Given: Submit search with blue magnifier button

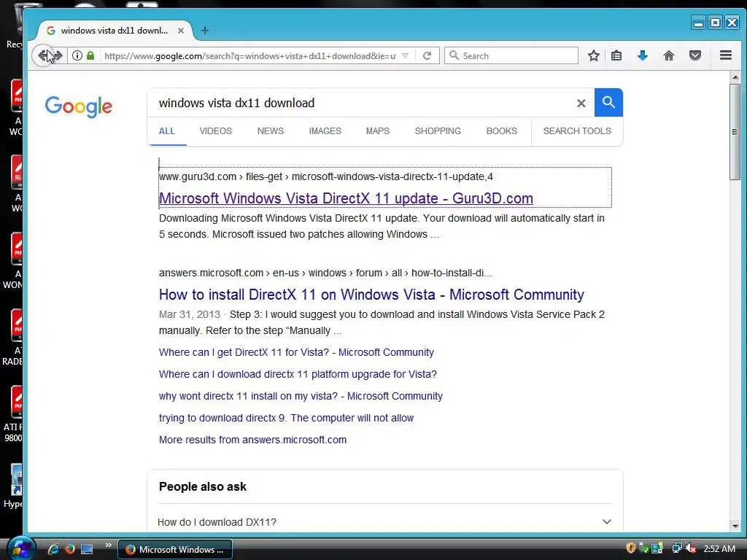Looking at the screenshot, I should [608, 102].
